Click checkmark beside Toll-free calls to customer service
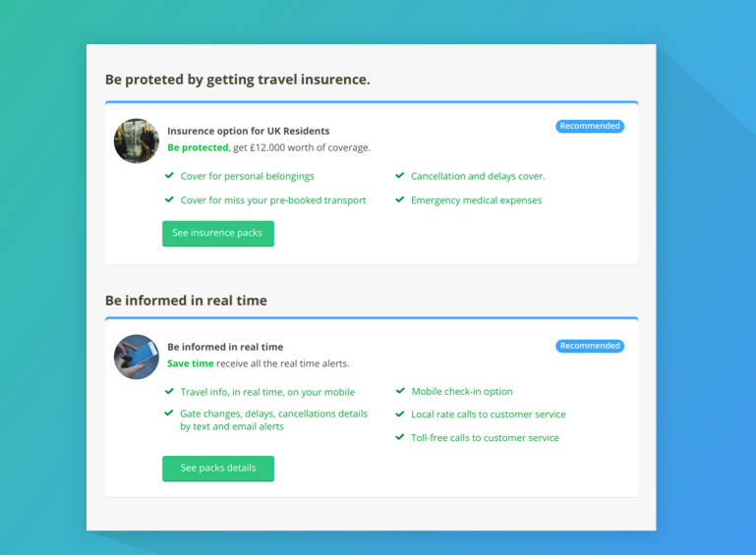The height and width of the screenshot is (555, 756). pos(400,437)
